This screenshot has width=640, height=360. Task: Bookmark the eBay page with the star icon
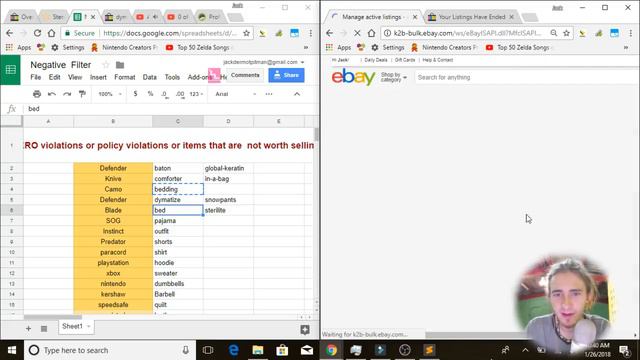pos(567,33)
